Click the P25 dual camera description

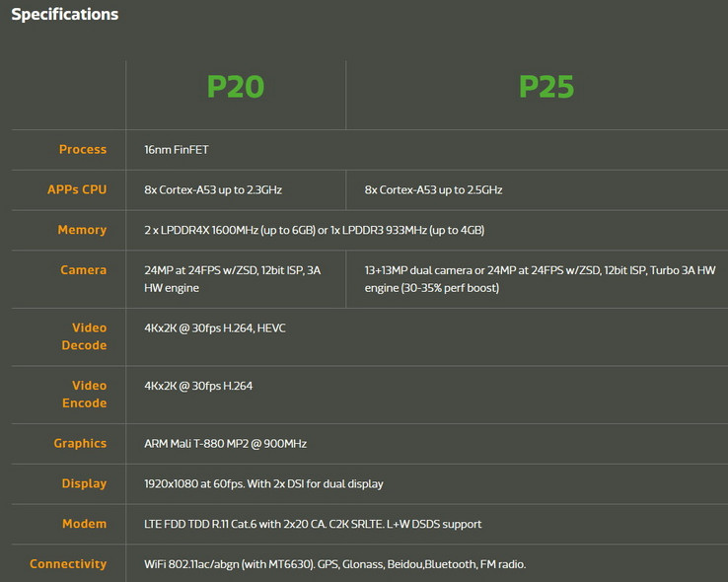(x=540, y=278)
